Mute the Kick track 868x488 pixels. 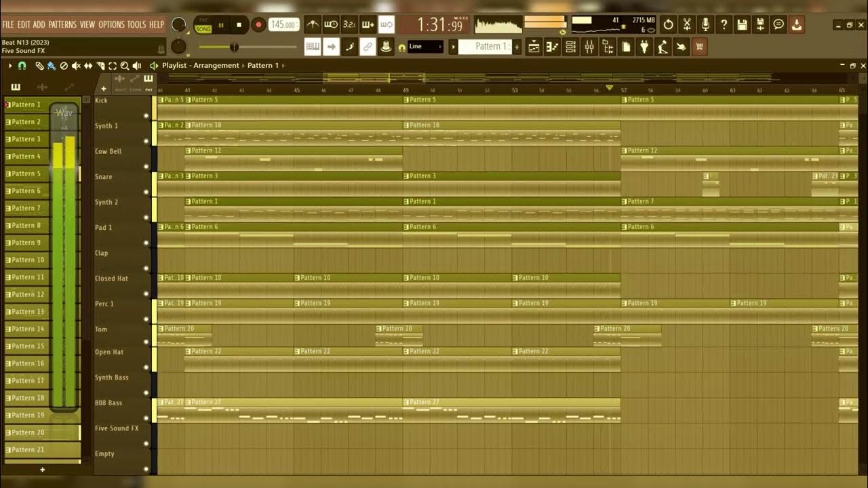point(146,115)
